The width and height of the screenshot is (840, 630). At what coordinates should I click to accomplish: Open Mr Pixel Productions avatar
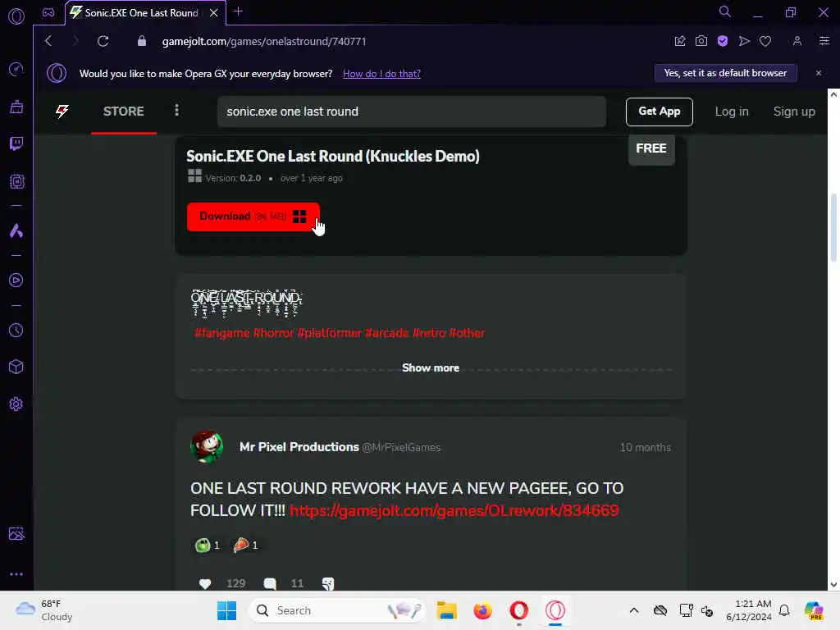point(207,446)
